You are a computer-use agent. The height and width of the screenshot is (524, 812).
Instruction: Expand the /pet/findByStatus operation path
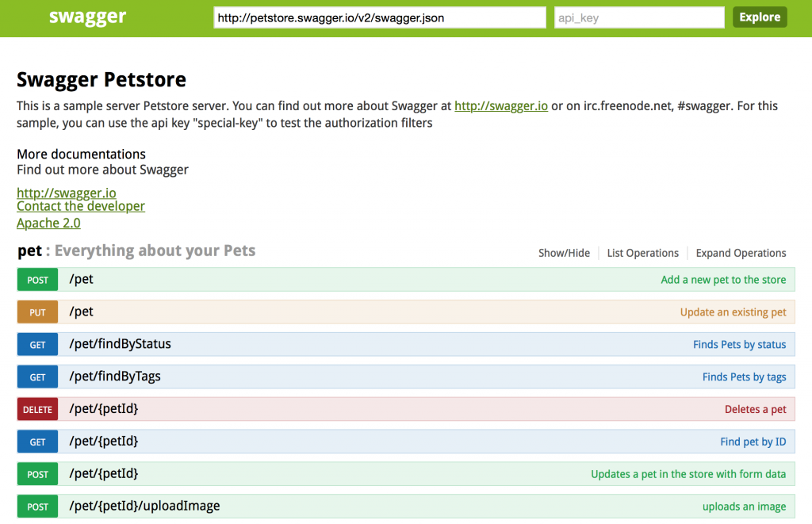point(121,344)
